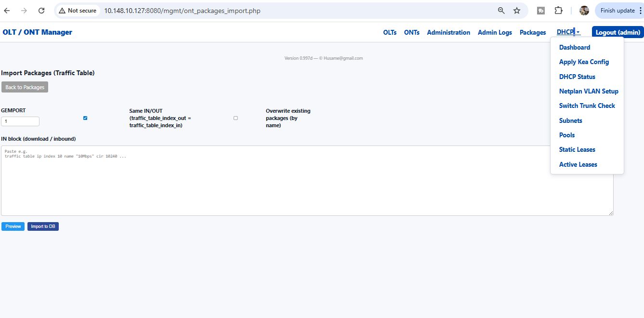This screenshot has height=318, width=644.
Task: Open the Chrome three-dot menu
Action: point(640,10)
